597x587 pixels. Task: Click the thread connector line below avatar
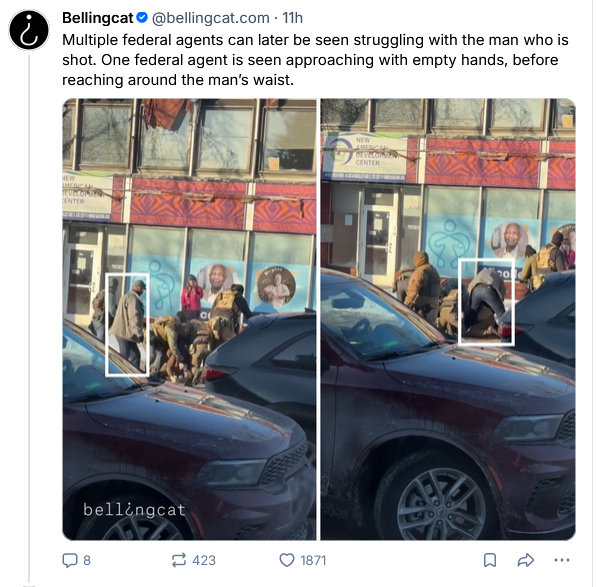29,318
